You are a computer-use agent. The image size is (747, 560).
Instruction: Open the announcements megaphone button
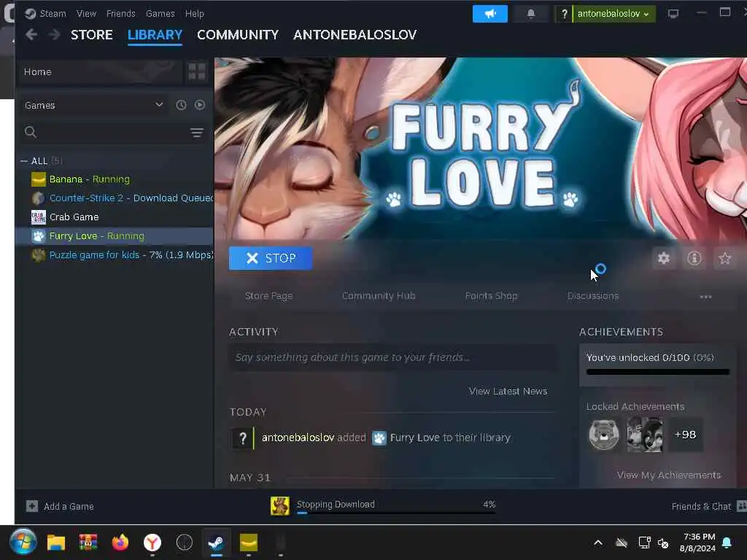coord(489,14)
